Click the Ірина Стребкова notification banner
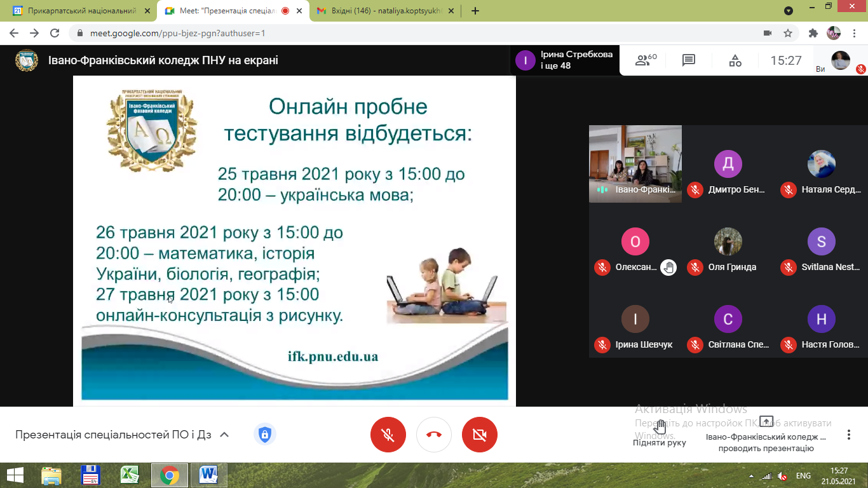Viewport: 868px width, 488px height. click(564, 60)
